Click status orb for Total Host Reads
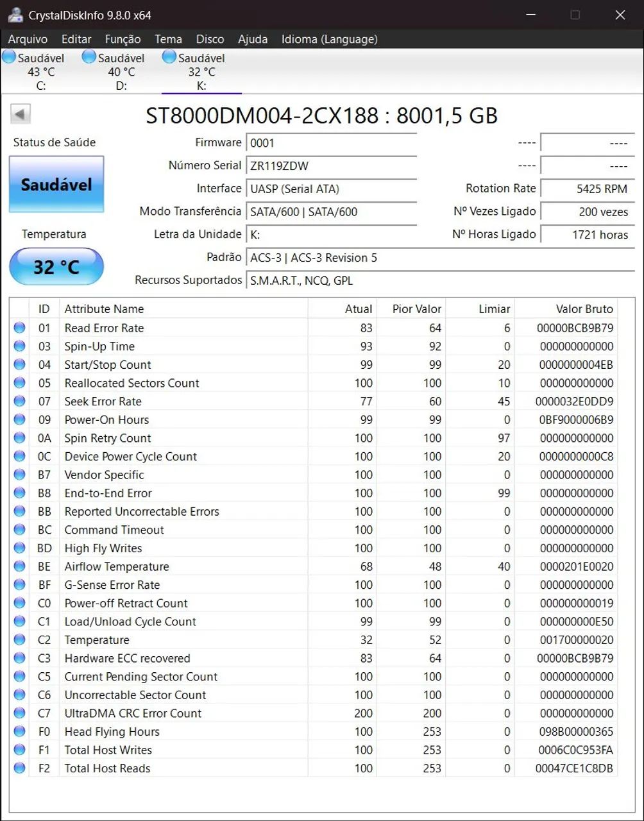 [19, 768]
